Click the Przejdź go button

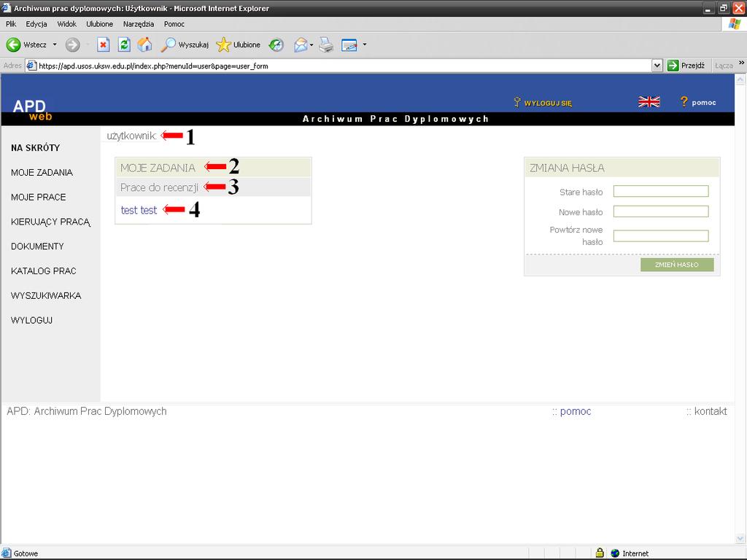[x=686, y=66]
